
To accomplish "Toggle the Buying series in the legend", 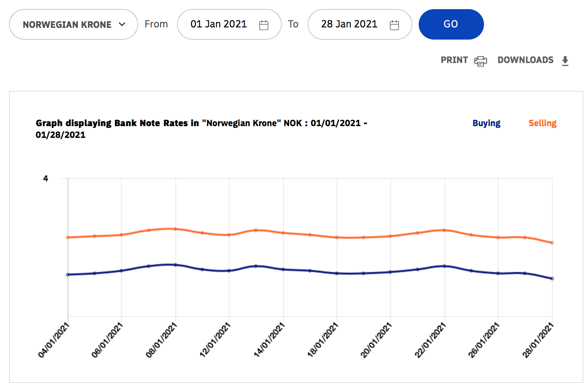I will coord(486,123).
